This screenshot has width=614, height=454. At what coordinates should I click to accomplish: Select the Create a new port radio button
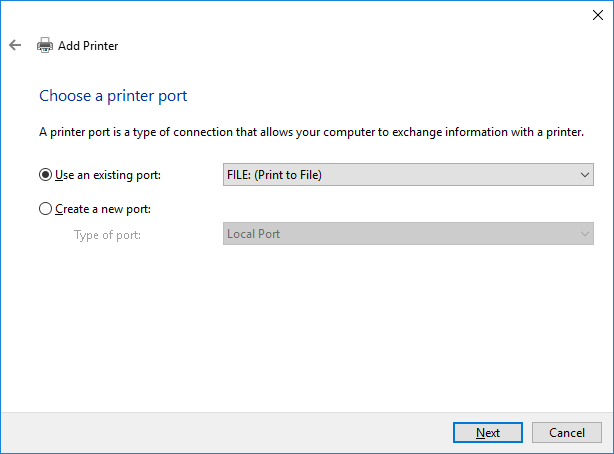45,209
